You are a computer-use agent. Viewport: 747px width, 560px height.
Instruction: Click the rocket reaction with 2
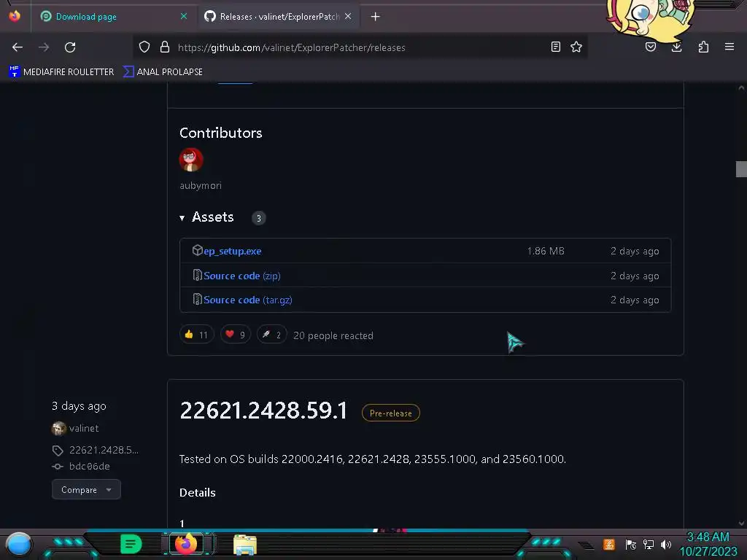pyautogui.click(x=271, y=335)
